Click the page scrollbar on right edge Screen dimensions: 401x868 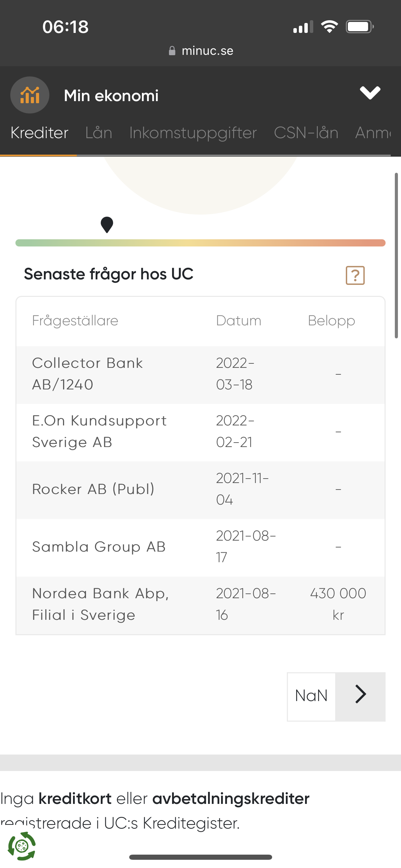tap(396, 255)
